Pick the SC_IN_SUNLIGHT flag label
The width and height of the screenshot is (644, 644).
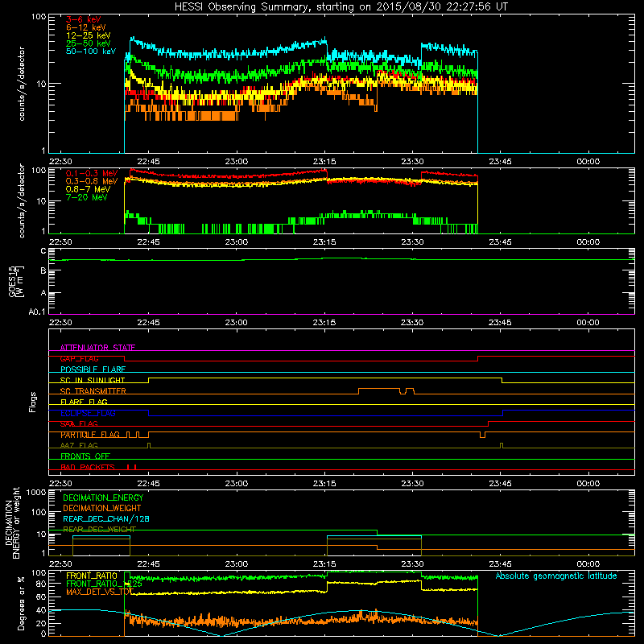click(x=93, y=380)
